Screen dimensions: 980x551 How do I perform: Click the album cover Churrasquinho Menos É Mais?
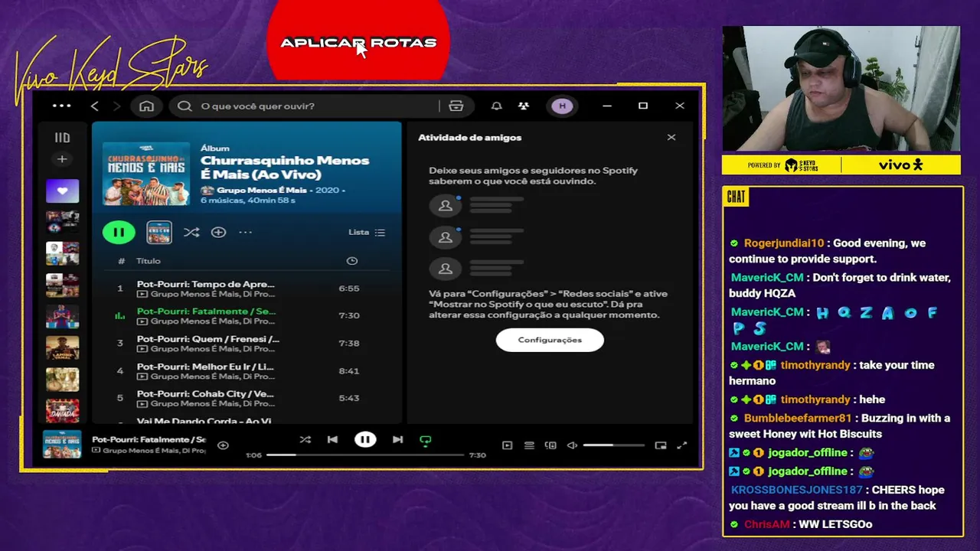coord(145,173)
